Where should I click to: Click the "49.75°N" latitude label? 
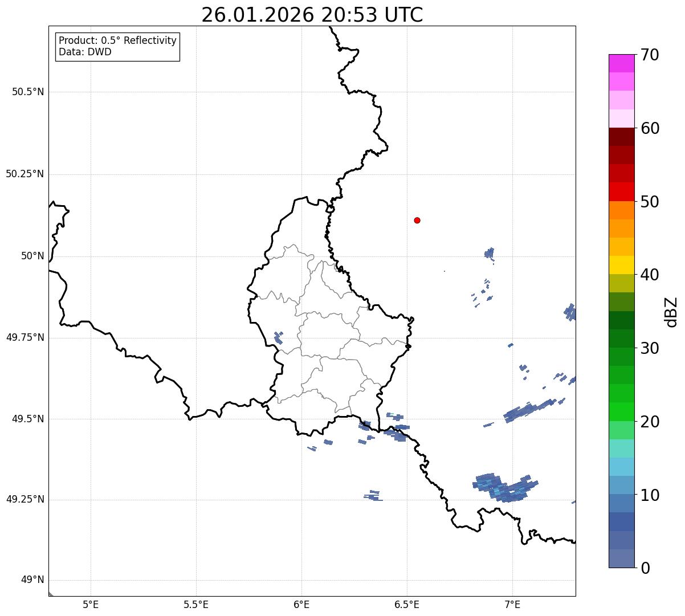[25, 337]
